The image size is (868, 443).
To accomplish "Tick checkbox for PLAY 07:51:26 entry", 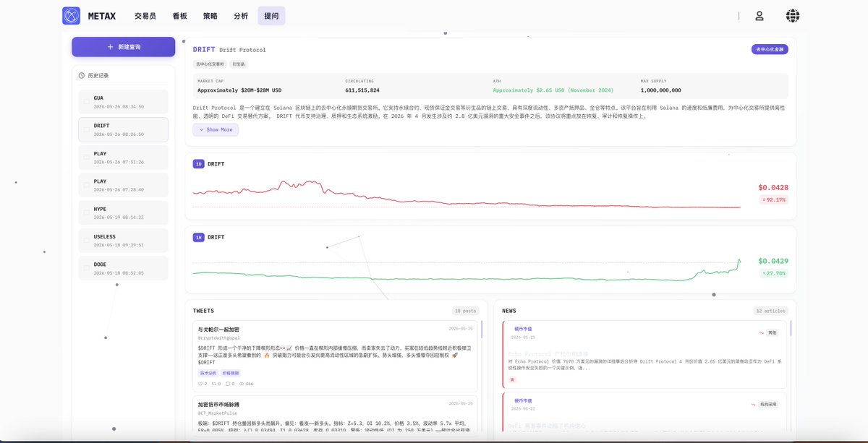I will 87,158.
